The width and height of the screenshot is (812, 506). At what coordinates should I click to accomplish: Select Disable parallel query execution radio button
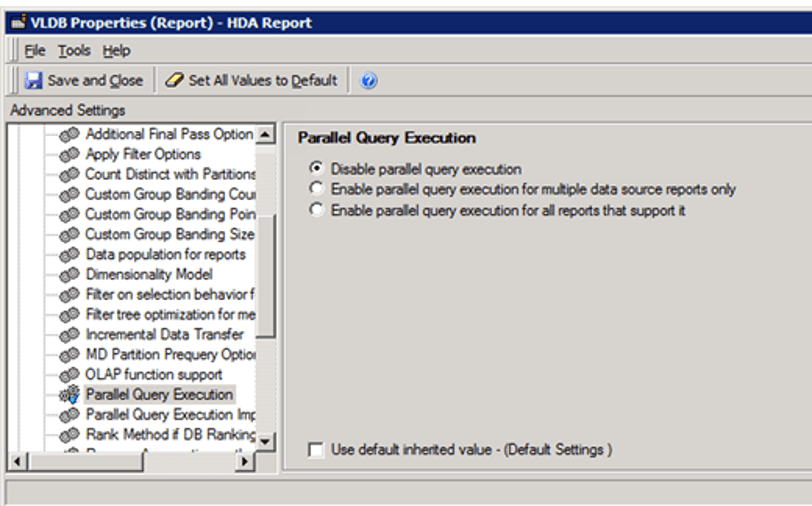click(316, 169)
